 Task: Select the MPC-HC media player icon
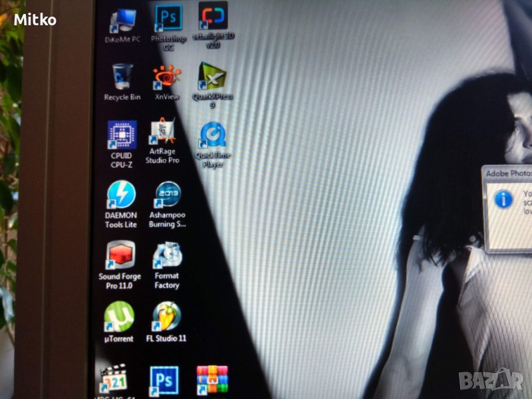(113, 380)
